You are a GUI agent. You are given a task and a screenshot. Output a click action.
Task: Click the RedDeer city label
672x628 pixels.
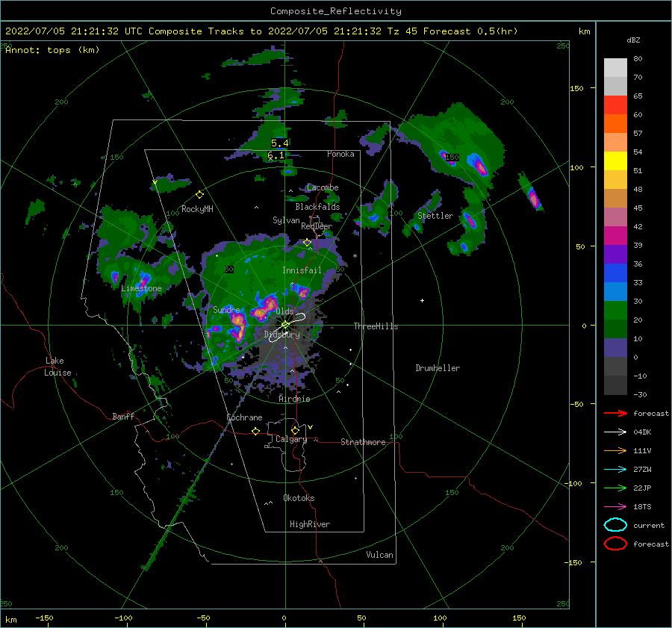317,226
